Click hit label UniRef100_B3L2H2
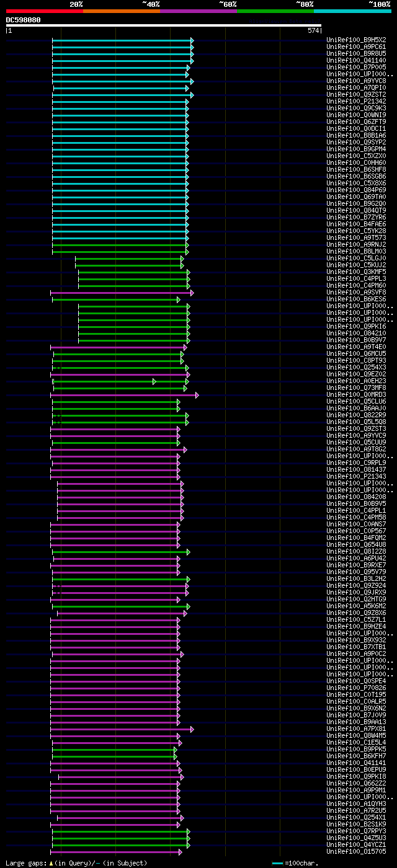The width and height of the screenshot is (397, 868). coord(356,579)
